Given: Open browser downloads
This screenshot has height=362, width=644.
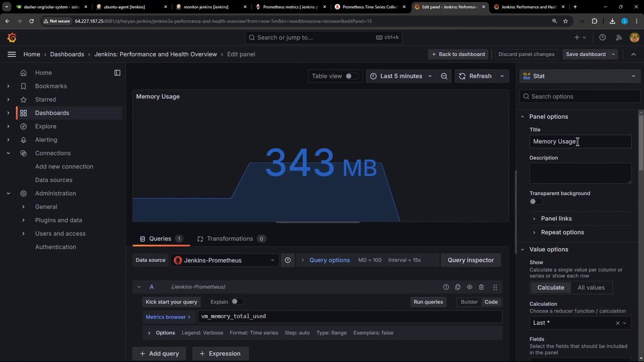Looking at the screenshot, I should click(612, 21).
